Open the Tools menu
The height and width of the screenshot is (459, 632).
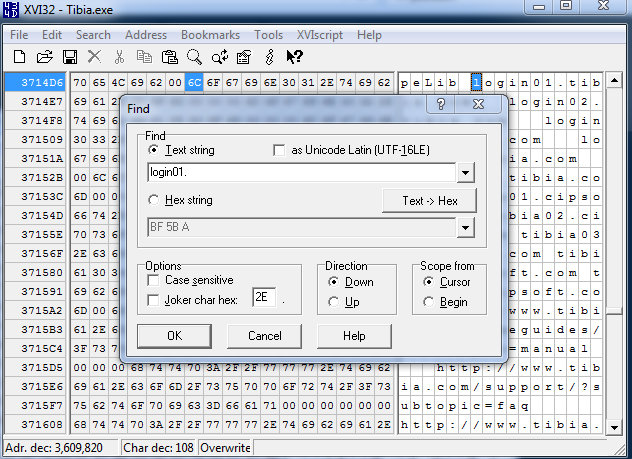point(268,35)
